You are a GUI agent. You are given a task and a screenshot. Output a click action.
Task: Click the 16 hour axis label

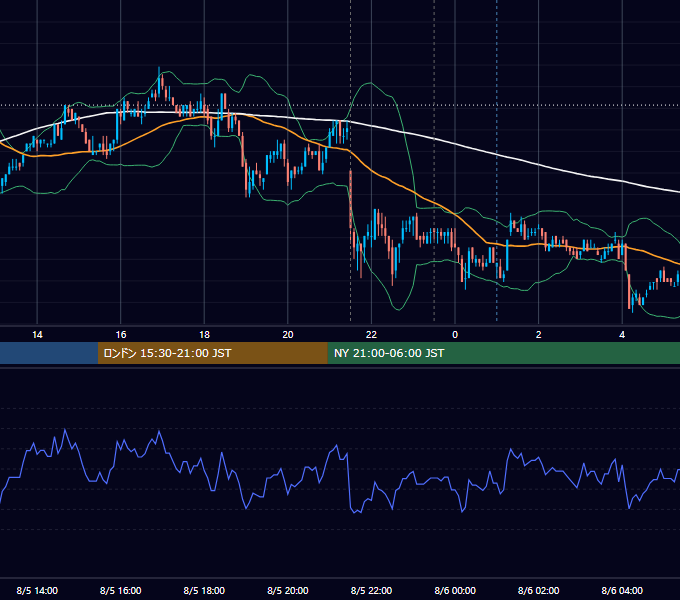pos(121,335)
